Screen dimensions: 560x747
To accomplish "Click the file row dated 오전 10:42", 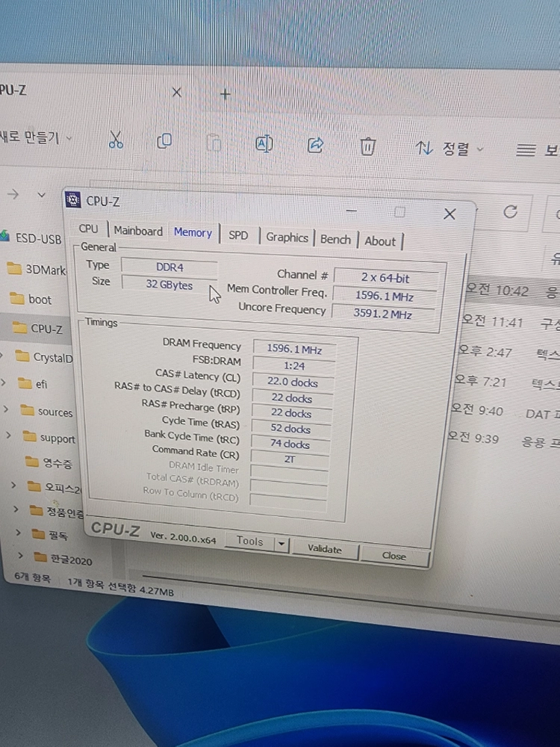I will (512, 290).
